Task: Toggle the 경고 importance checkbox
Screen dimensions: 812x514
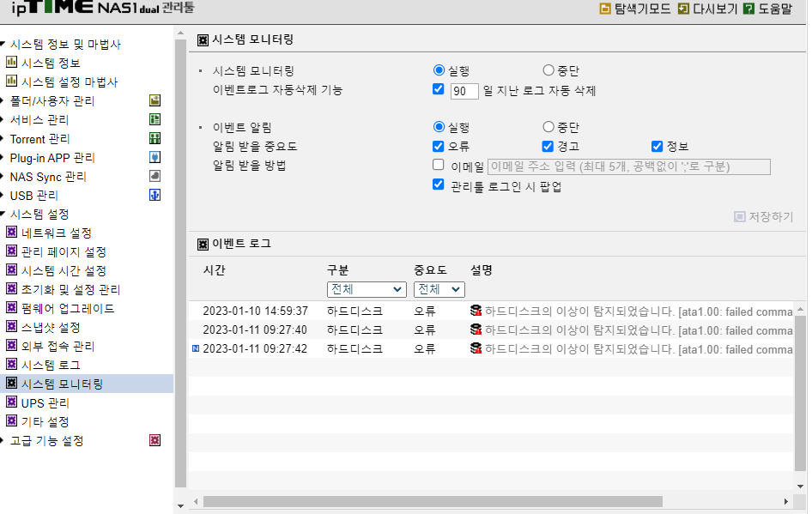Action: (548, 146)
